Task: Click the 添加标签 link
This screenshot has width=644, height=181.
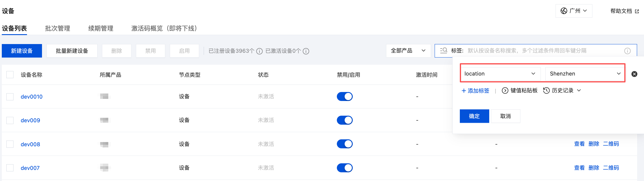Action: point(475,91)
